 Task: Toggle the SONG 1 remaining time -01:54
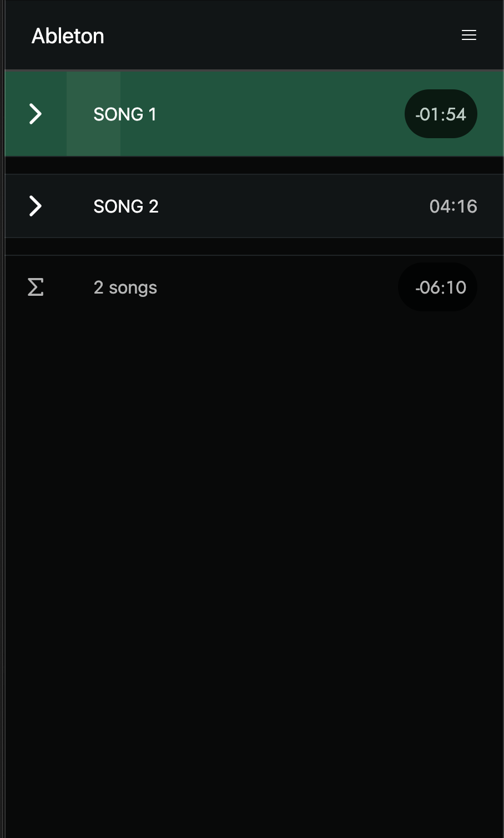pos(441,114)
